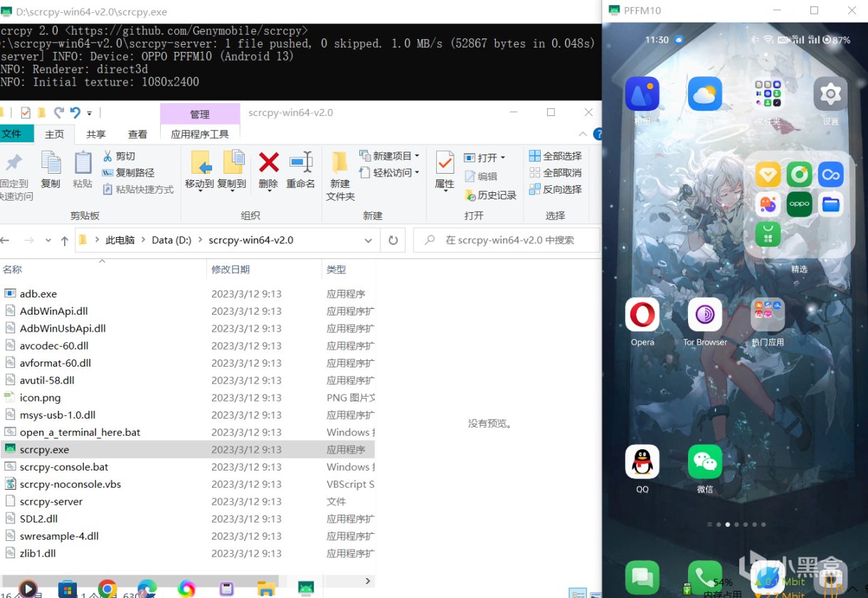
Task: Click Copy path (复制路径)
Action: pyautogui.click(x=128, y=172)
